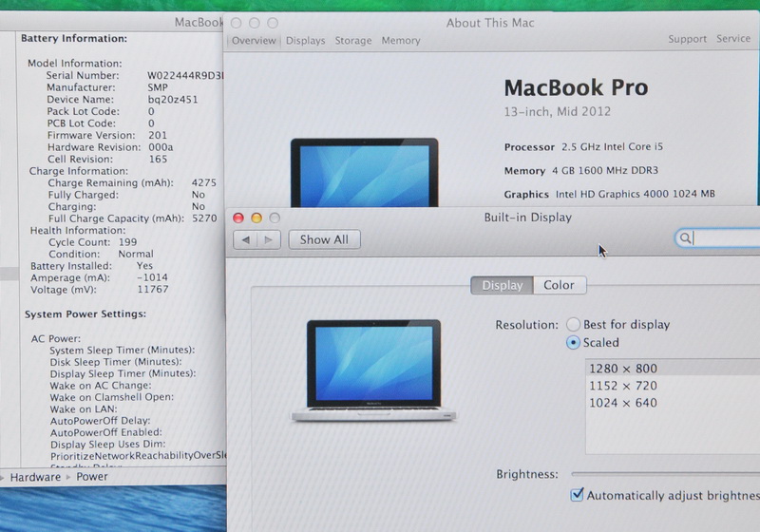Select the Overview tab
760x532 pixels.
(x=254, y=41)
